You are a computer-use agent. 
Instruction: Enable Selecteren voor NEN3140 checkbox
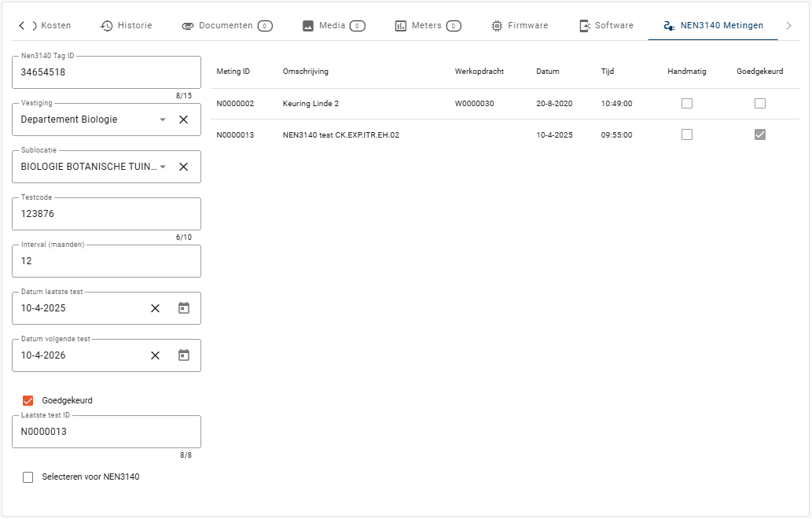(x=28, y=477)
